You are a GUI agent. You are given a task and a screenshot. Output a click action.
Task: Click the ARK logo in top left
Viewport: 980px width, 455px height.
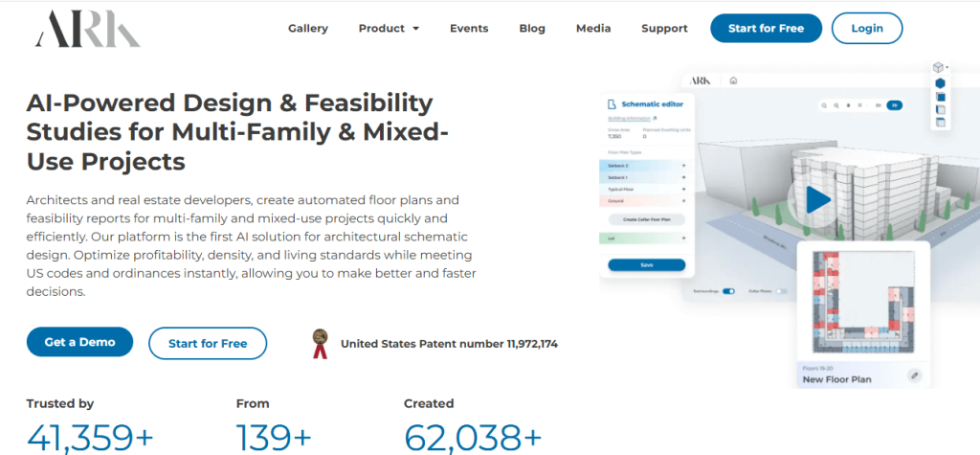tap(87, 29)
